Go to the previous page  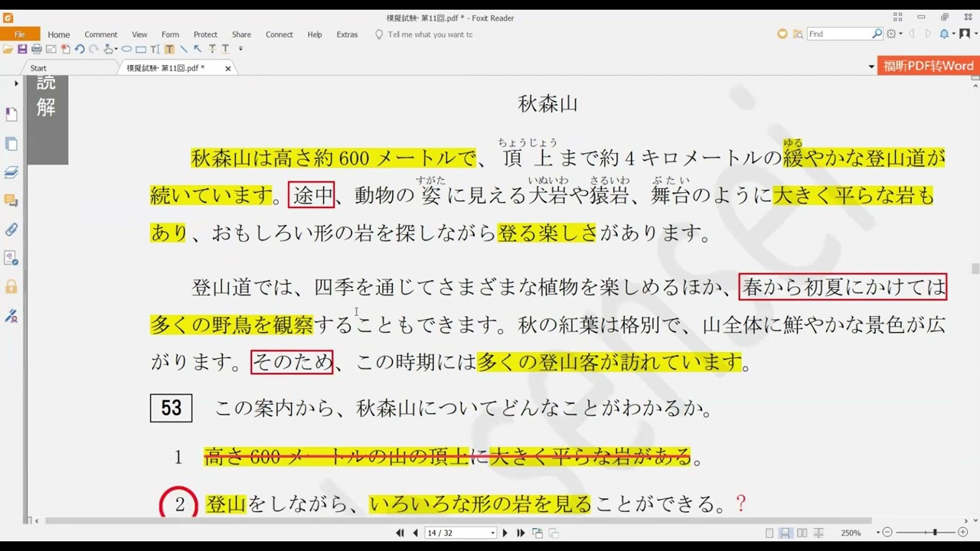(x=415, y=533)
